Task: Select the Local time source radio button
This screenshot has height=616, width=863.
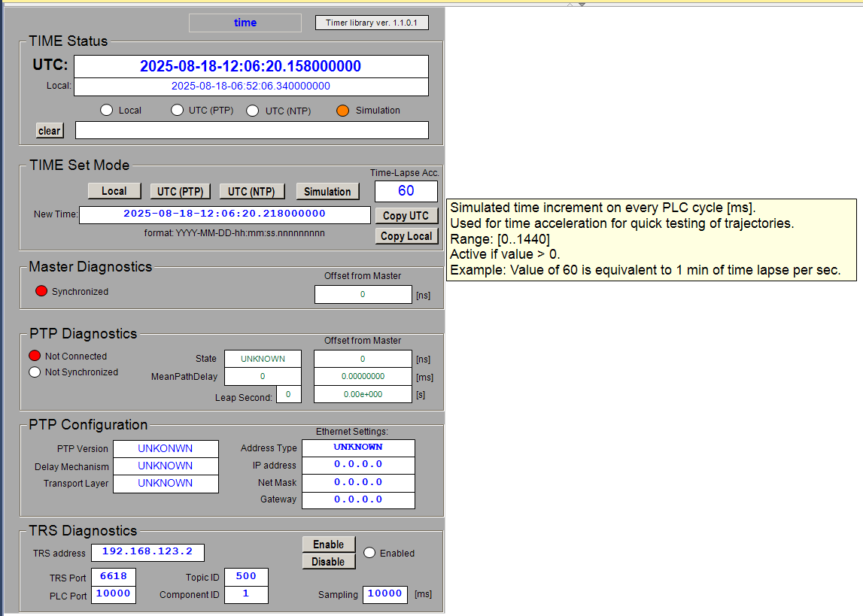Action: [x=107, y=111]
